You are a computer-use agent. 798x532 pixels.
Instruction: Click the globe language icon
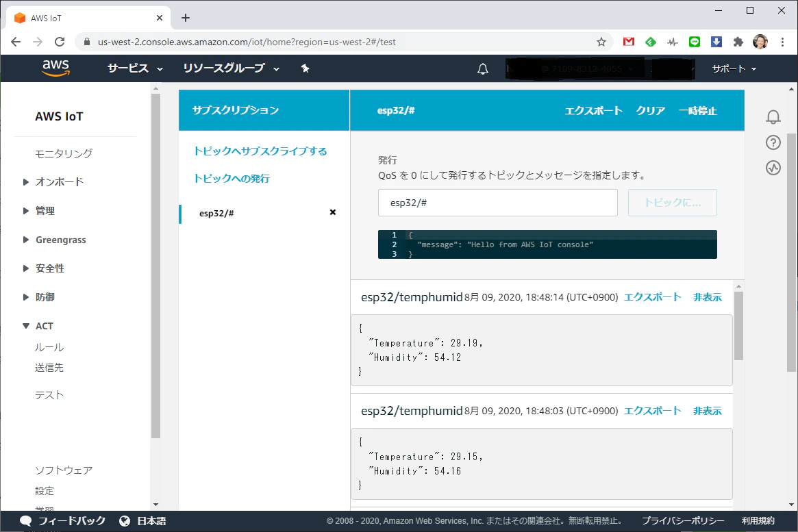pyautogui.click(x=125, y=521)
